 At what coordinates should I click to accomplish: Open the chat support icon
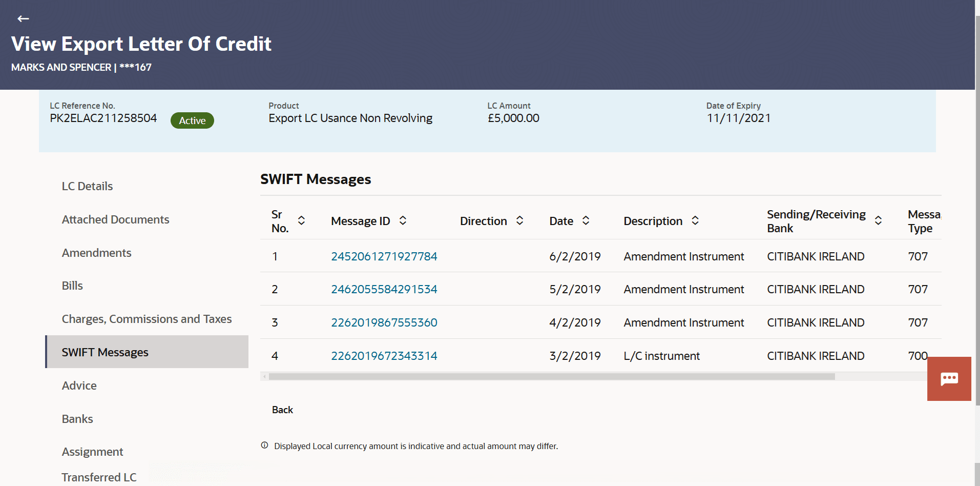(949, 379)
